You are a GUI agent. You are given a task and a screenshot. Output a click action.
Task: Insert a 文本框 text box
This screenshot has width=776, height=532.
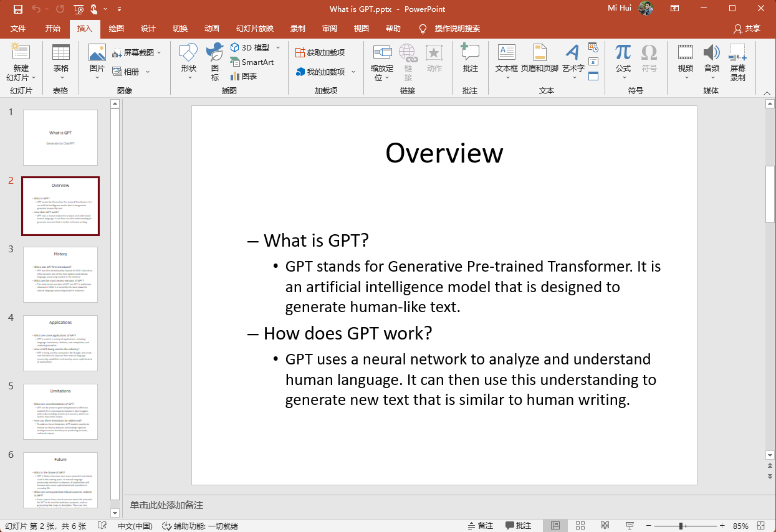click(x=507, y=62)
